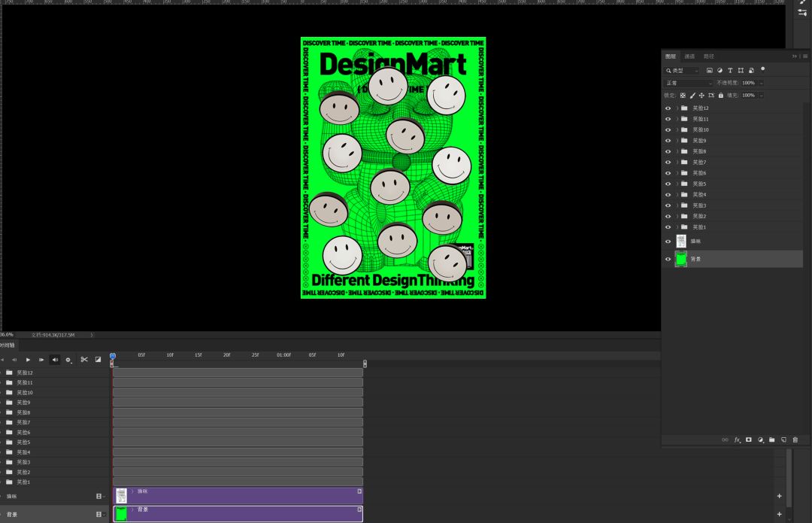Split clip at playhead with scissors
The width and height of the screenshot is (812, 523).
pos(84,359)
